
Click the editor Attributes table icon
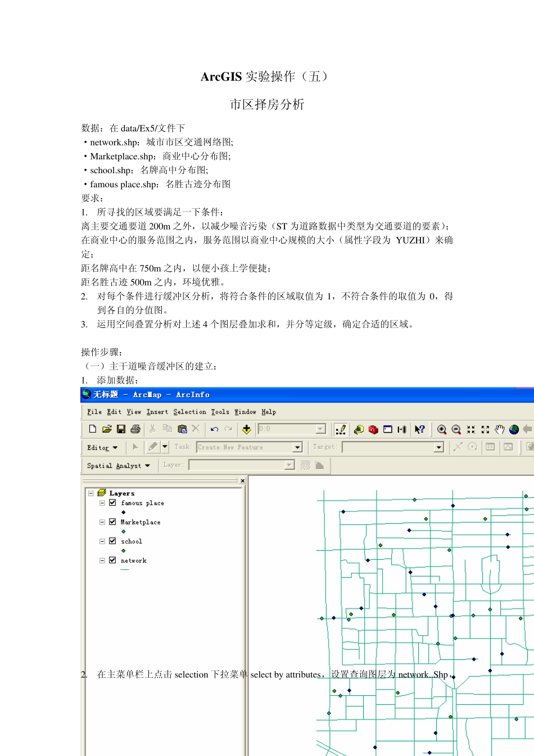click(x=490, y=447)
